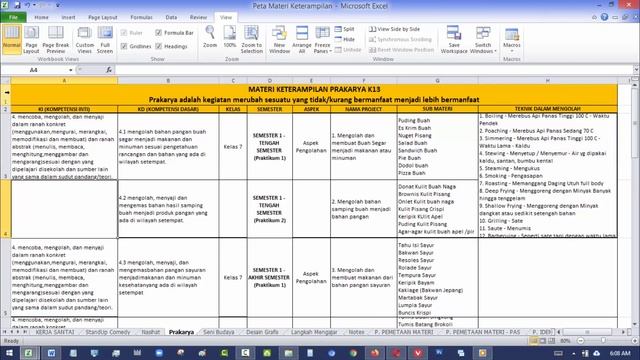This screenshot has width=640, height=360.
Task: Open Word from the taskbar
Action: click(x=51, y=353)
